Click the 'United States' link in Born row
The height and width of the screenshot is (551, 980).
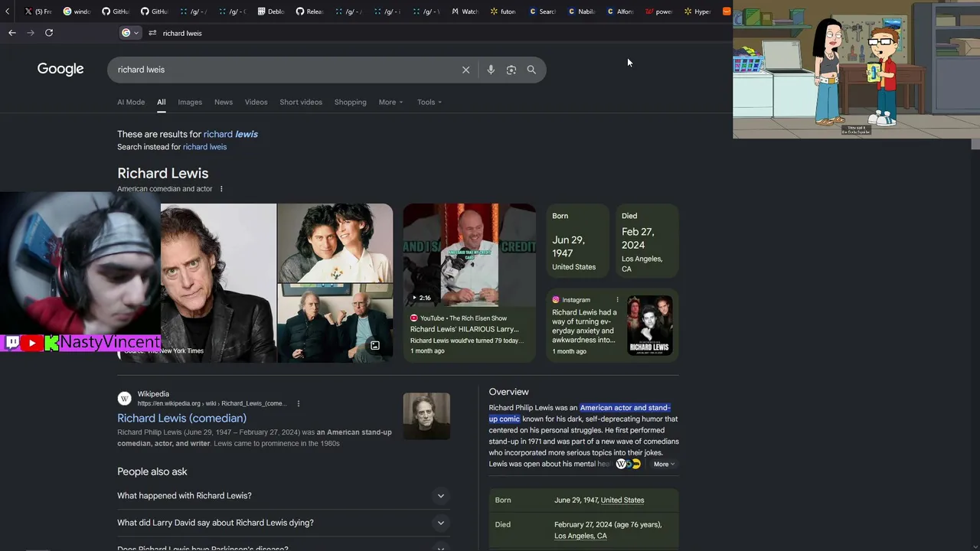click(622, 500)
